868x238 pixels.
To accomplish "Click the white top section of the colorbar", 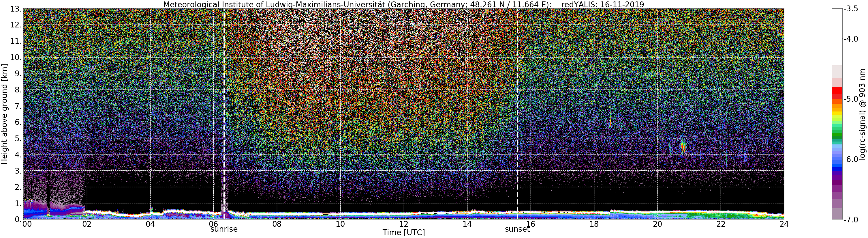I will tap(837, 36).
